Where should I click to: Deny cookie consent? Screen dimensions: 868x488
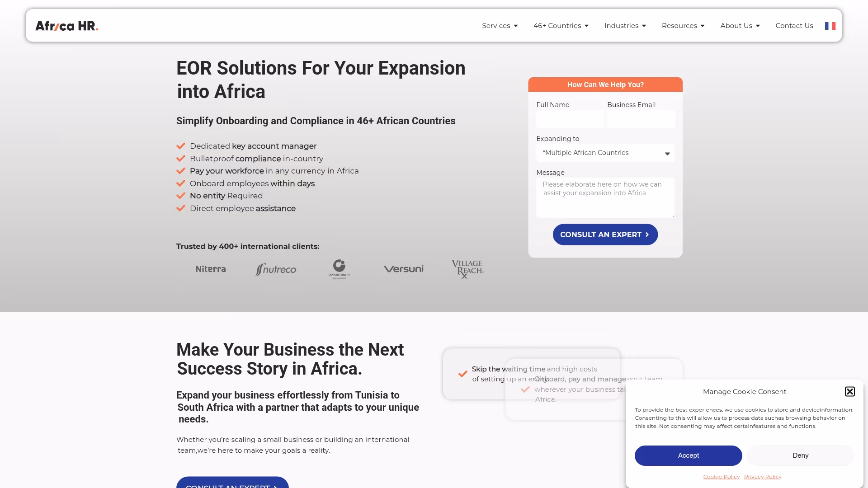(x=800, y=455)
